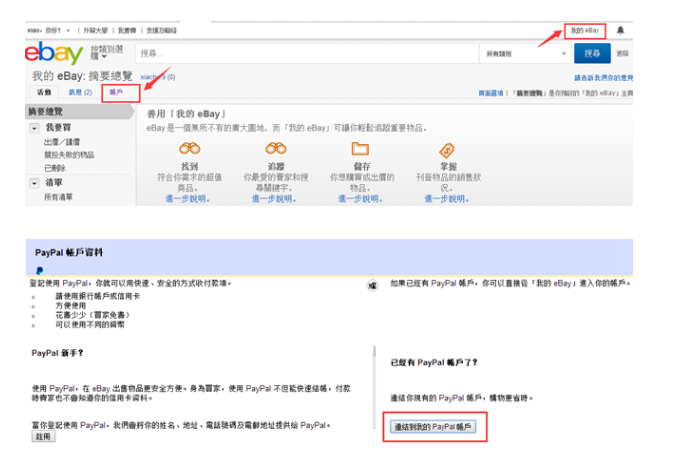The image size is (674, 465).
Task: Switch to the 訊息 (2) tab
Action: [80, 92]
